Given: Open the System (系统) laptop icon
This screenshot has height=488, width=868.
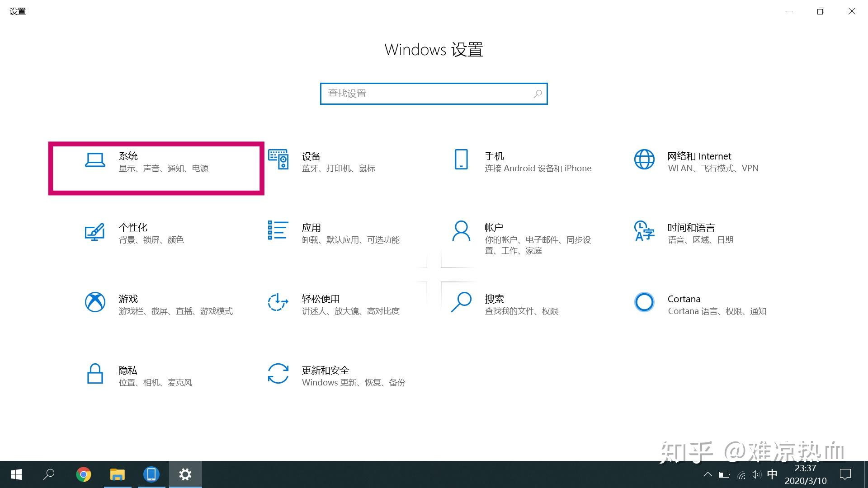Looking at the screenshot, I should click(x=95, y=160).
